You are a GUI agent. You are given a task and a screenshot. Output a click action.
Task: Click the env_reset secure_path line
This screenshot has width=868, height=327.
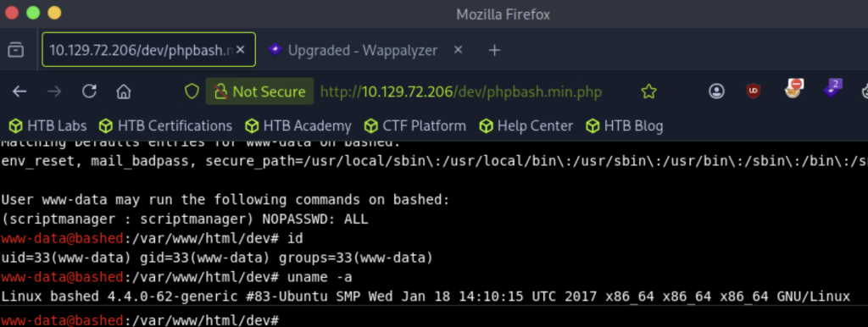coord(434,162)
